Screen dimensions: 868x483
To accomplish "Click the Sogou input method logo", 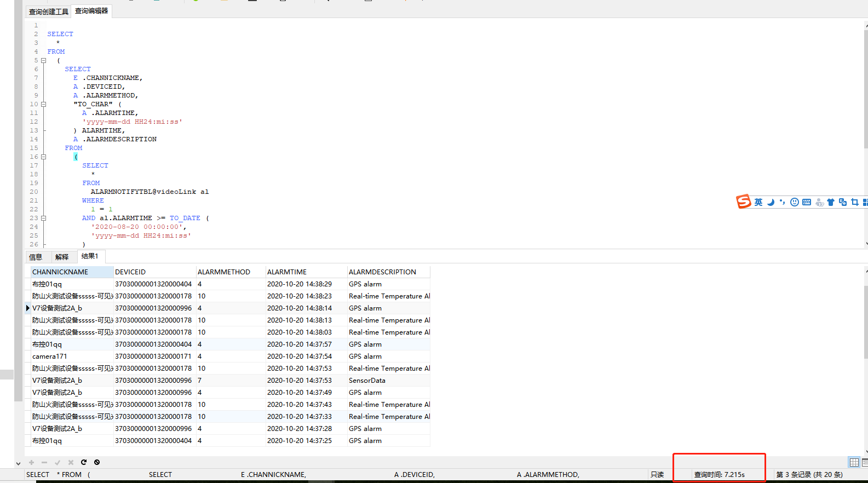I will click(744, 202).
